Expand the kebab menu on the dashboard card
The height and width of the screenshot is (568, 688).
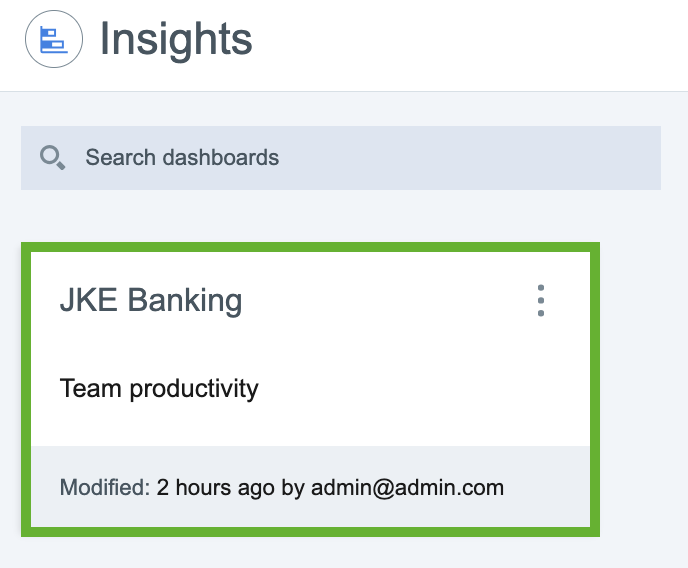pyautogui.click(x=541, y=300)
